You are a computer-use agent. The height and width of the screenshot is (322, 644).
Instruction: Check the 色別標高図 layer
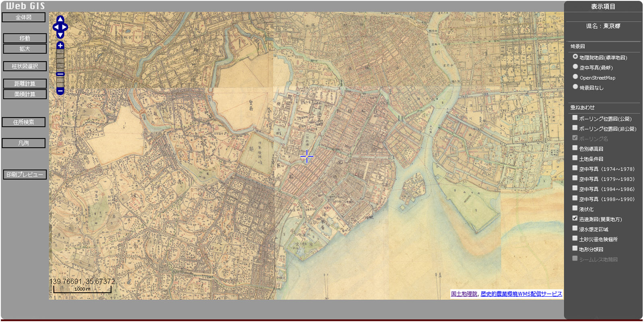(x=575, y=148)
